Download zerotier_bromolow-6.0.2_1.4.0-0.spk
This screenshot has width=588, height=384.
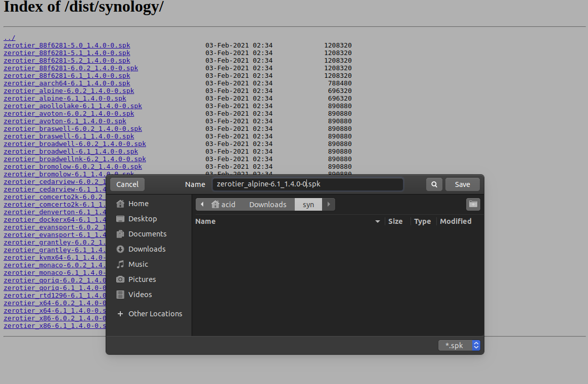pyautogui.click(x=73, y=167)
